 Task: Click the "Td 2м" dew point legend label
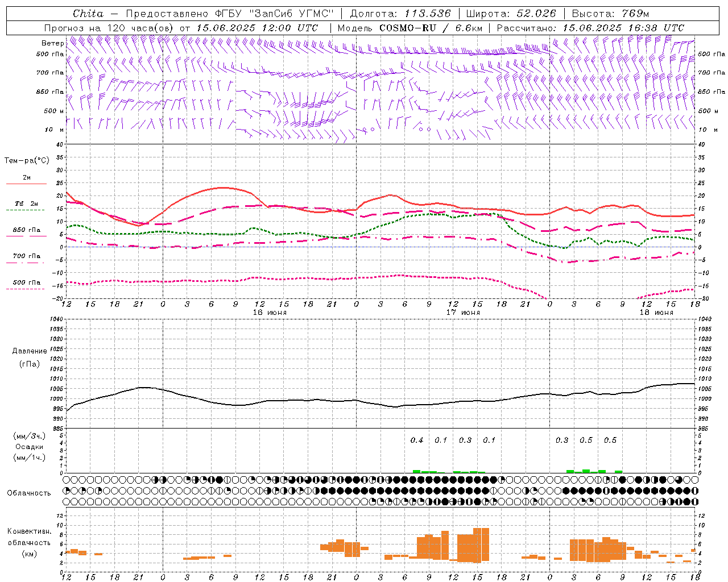click(x=27, y=203)
